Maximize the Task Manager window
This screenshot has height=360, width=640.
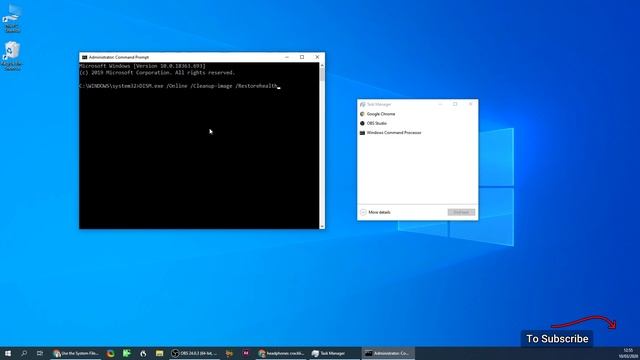(x=455, y=104)
